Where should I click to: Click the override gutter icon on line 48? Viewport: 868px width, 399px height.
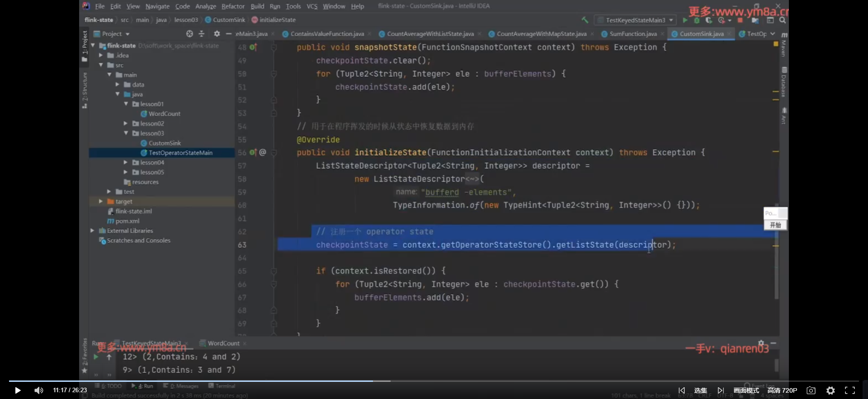click(253, 47)
